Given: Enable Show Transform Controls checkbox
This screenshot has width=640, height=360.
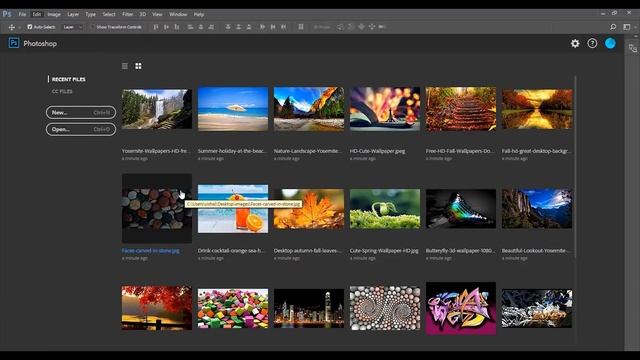Looking at the screenshot, I should [93, 27].
